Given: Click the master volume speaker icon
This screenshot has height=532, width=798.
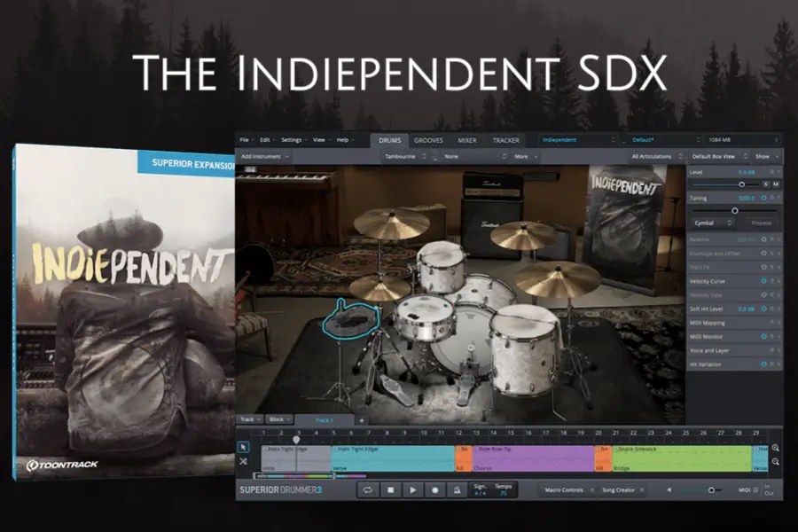Looking at the screenshot, I should (x=669, y=489).
